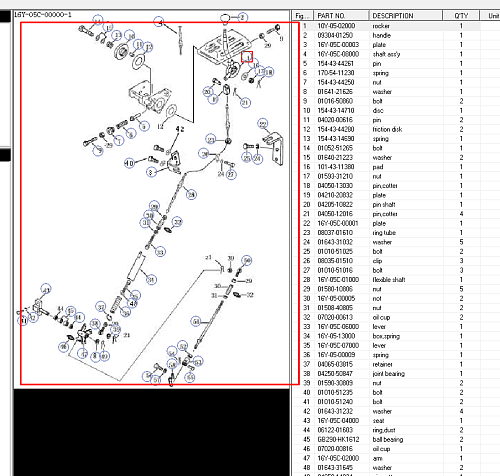500x476 pixels.
Task: Click the circled callout 3 in the diagram
Action: coord(151,172)
